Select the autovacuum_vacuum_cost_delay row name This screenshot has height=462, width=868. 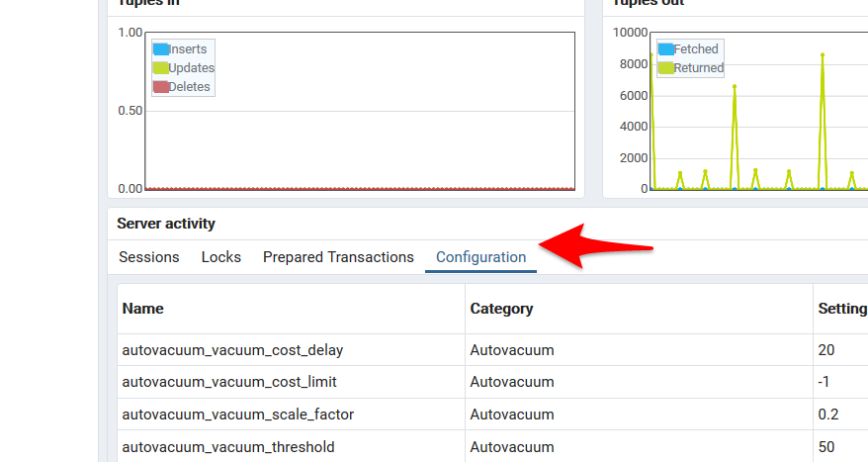point(232,350)
